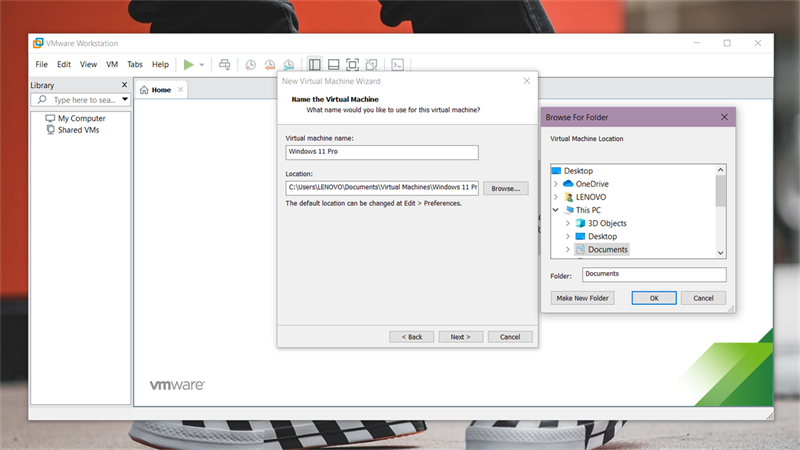Confirm folder with OK button
800x450 pixels.
point(654,298)
